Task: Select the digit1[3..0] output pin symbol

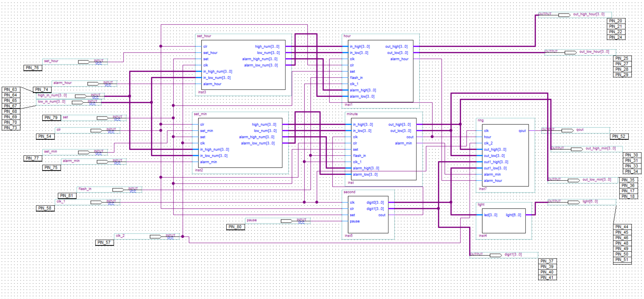Action: 496,255
